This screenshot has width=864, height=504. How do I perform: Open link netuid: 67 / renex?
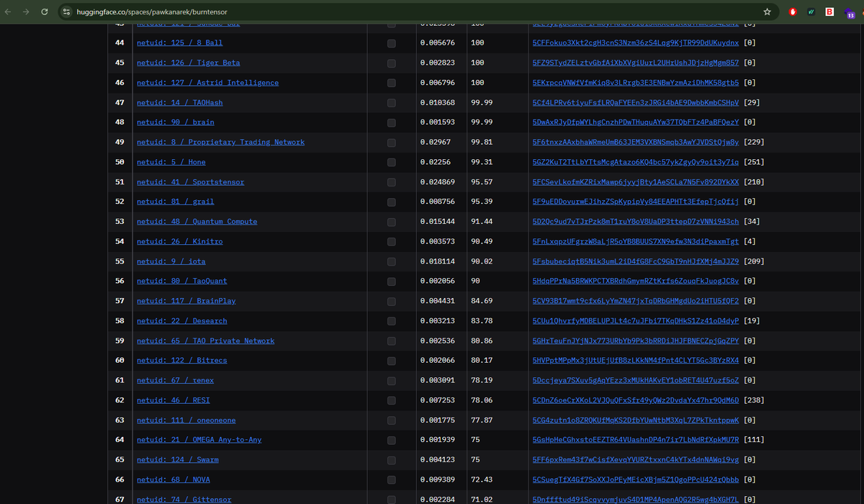(x=176, y=380)
